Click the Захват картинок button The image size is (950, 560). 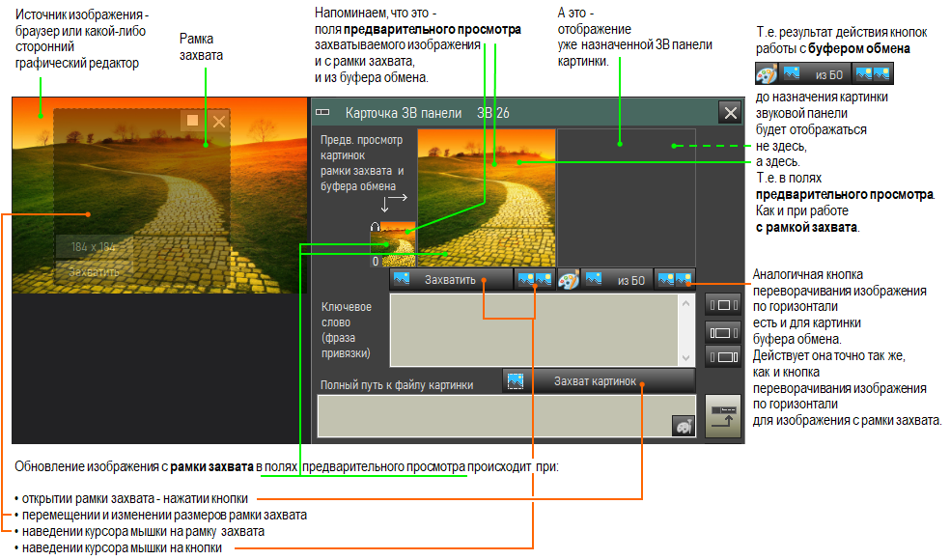pyautogui.click(x=599, y=381)
